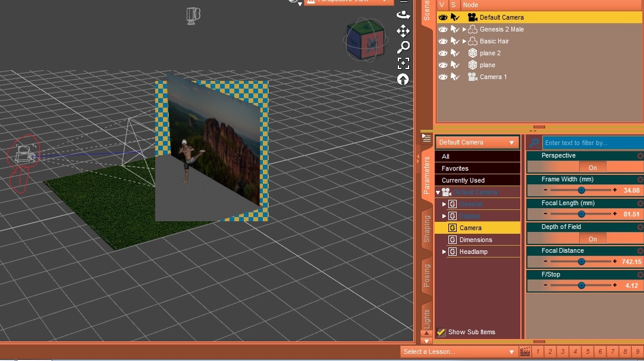Activate the Zoom magnifier viewport icon
The image size is (644, 361).
point(403,47)
